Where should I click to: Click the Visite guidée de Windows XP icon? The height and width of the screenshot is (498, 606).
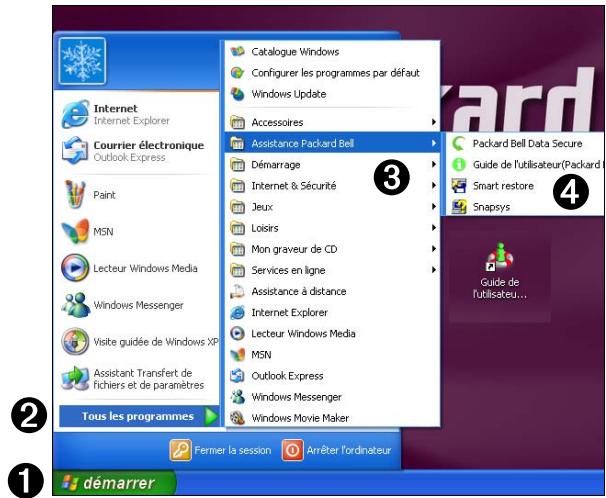pyautogui.click(x=75, y=342)
